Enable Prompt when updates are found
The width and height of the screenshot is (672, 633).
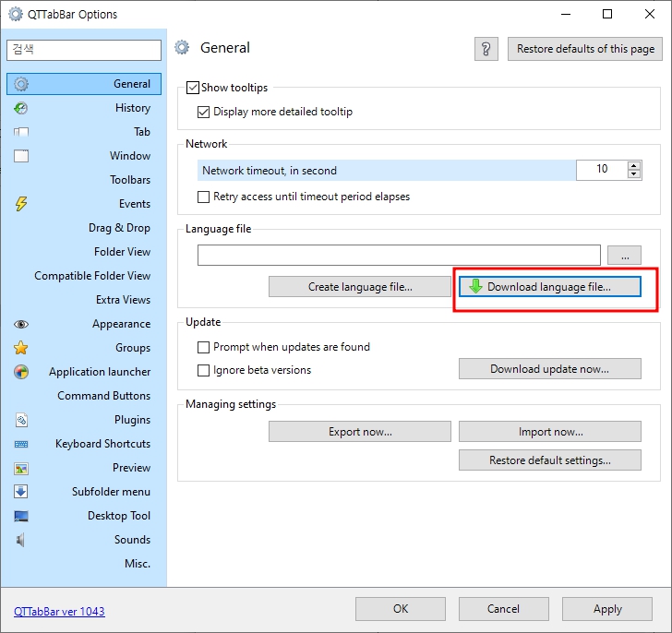pos(203,347)
